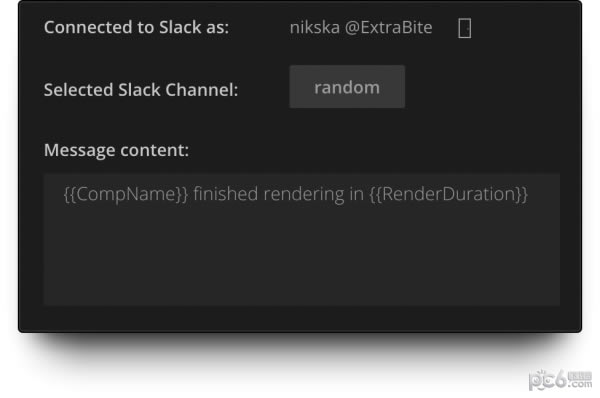This screenshot has width=600, height=398.
Task: Click the bottom edge of the message box
Action: (x=302, y=305)
